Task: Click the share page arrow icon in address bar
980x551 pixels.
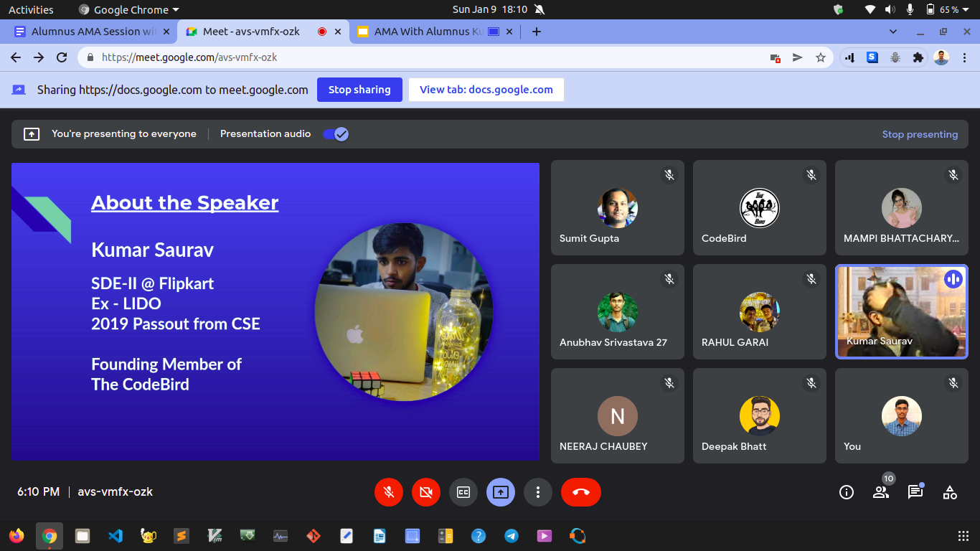Action: tap(797, 57)
